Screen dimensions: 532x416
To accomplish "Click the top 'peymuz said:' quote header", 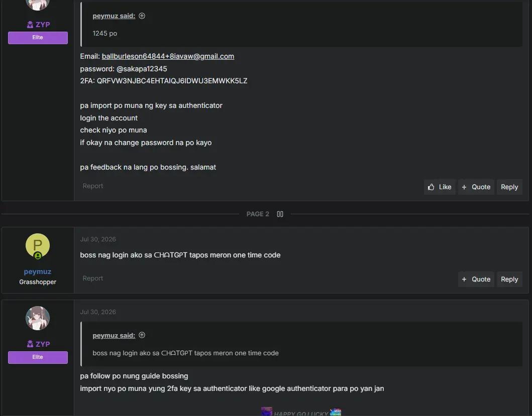I will [114, 16].
